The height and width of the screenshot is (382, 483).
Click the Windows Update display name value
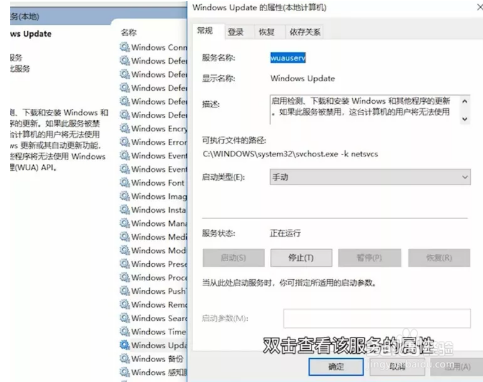303,78
